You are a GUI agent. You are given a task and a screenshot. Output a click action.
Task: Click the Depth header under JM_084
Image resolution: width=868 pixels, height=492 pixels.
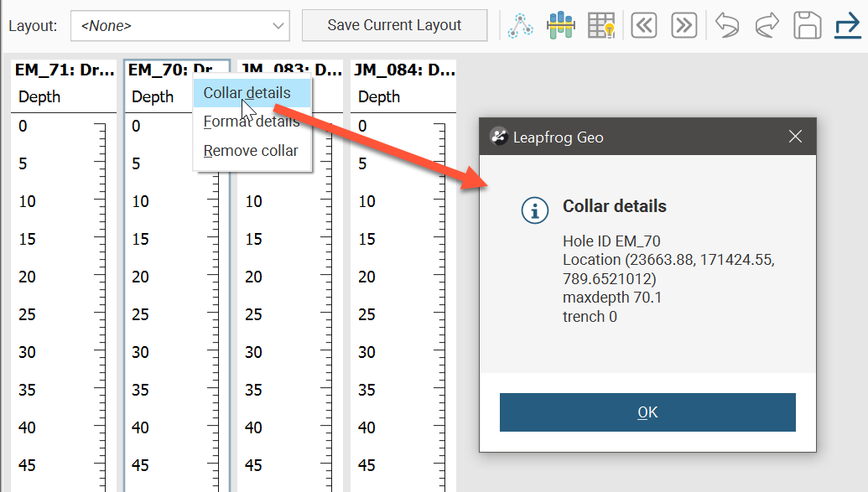click(379, 97)
